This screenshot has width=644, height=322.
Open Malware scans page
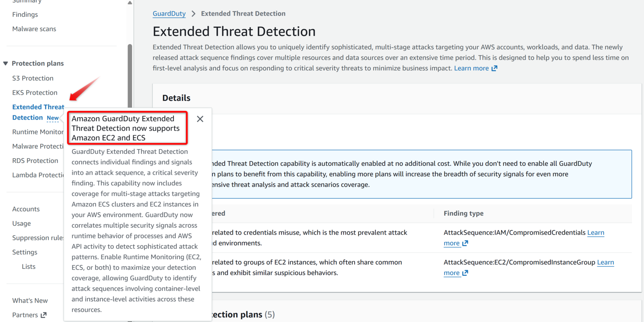point(34,29)
